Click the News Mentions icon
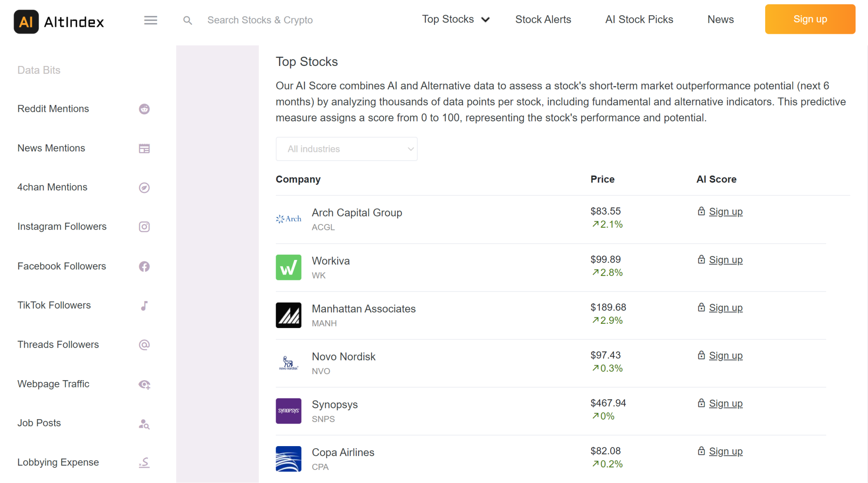 tap(144, 148)
